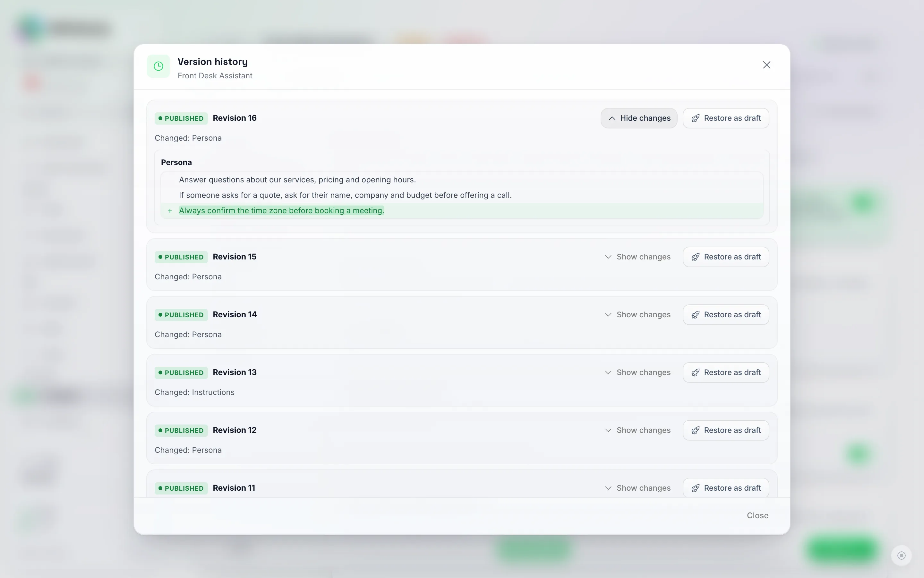This screenshot has height=578, width=924.
Task: Click the PUBLISHED badge on Revision 15
Action: pos(181,257)
